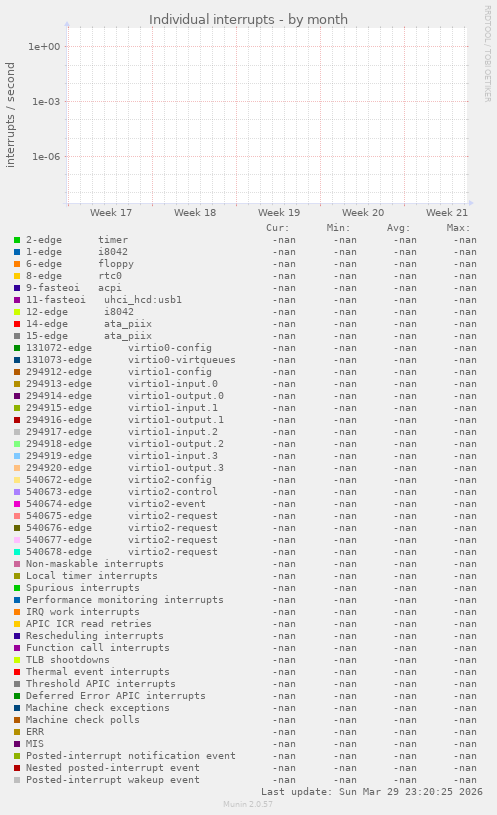Viewport: 497px width, 815px height.
Task: Select the gray swatch for Posted-interrupt wakeup event
Action: point(17,780)
